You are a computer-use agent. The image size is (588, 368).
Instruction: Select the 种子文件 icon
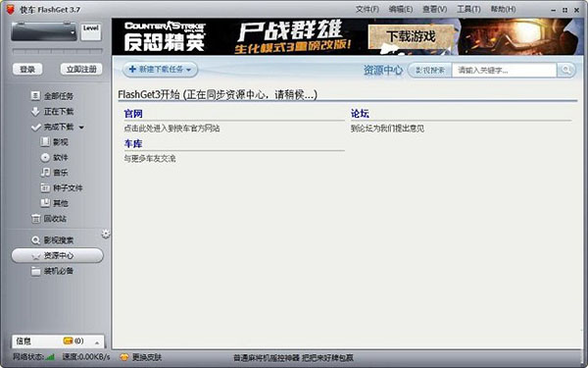pyautogui.click(x=45, y=187)
